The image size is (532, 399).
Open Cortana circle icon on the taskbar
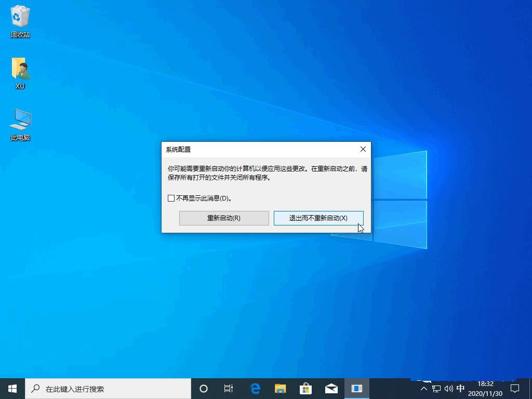[x=204, y=389]
